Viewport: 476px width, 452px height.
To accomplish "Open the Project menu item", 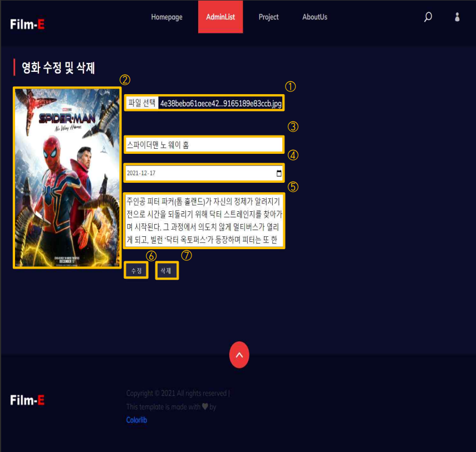I will (x=268, y=17).
